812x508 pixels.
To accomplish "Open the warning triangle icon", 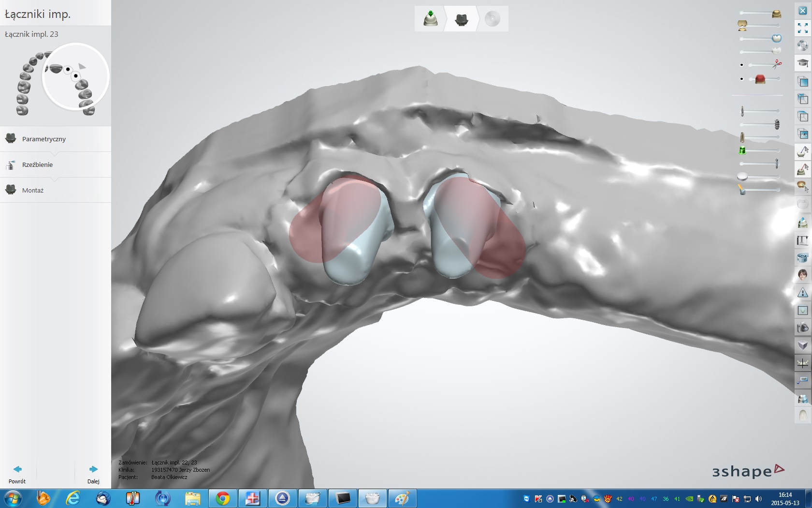I will [x=802, y=292].
